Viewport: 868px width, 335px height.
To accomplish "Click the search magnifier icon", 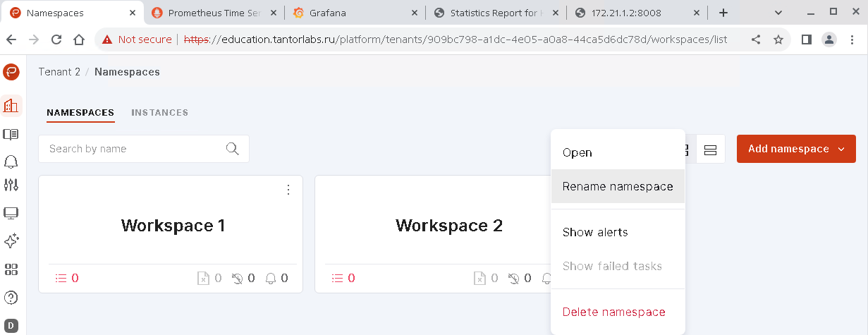I will 232,149.
